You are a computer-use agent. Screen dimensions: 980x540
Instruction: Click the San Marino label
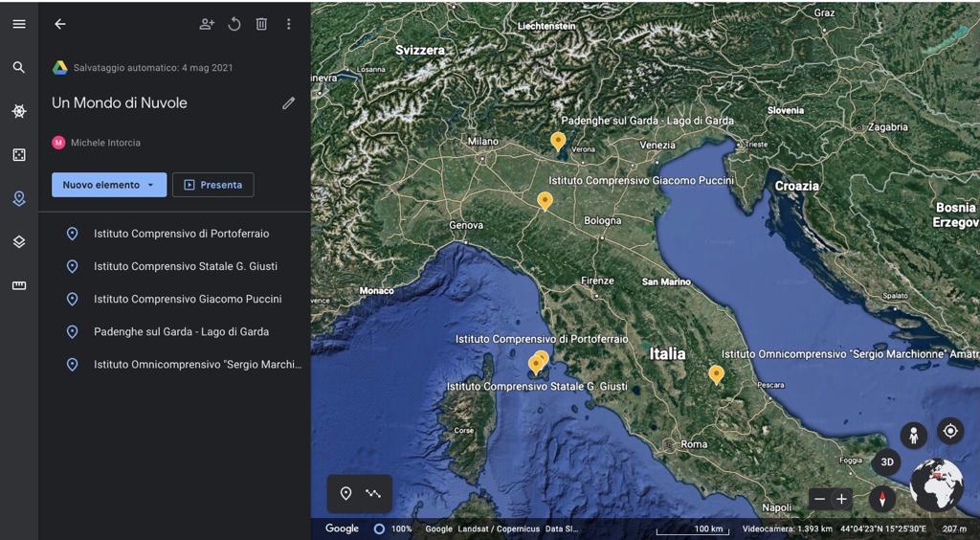pyautogui.click(x=666, y=281)
